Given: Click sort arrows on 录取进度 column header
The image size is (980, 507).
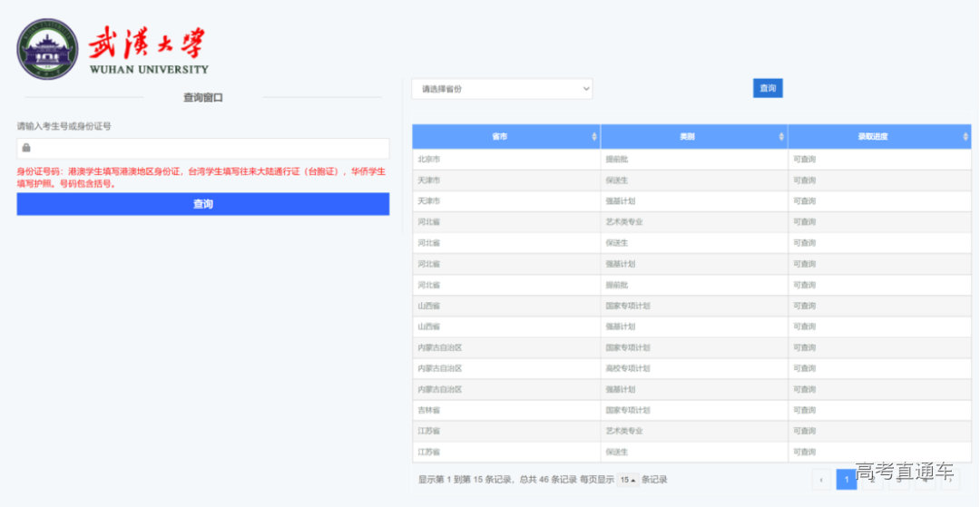Looking at the screenshot, I should point(965,137).
